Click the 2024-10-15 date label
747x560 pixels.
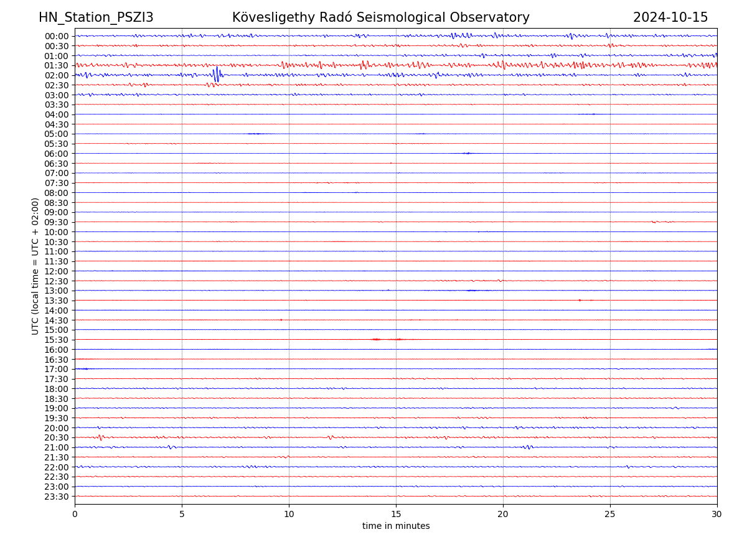tap(670, 17)
